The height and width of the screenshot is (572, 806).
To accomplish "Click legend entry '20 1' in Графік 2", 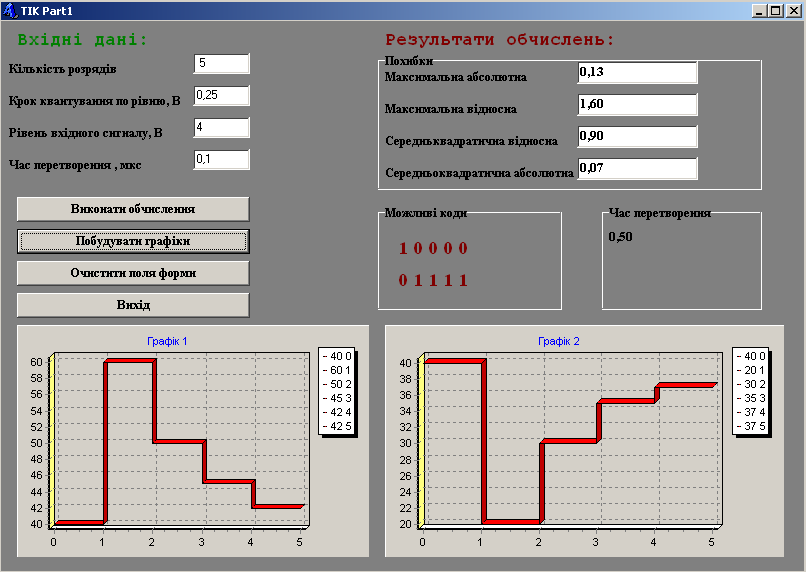I will click(x=751, y=370).
